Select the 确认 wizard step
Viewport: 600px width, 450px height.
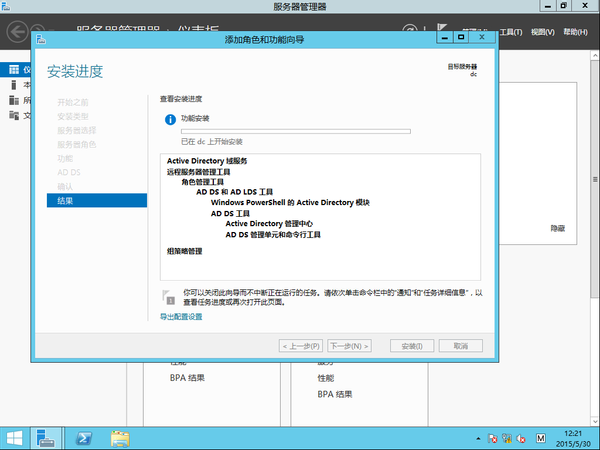click(x=65, y=186)
